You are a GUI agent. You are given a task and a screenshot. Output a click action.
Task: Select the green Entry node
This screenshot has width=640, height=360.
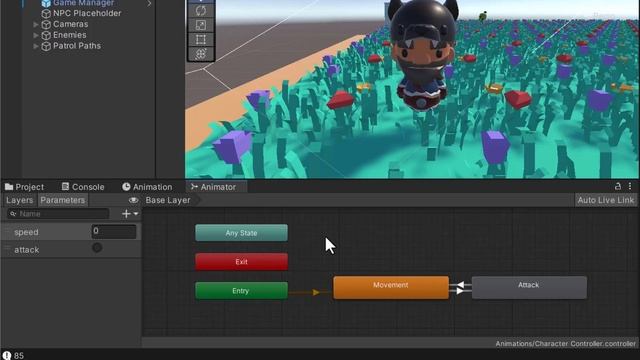click(241, 291)
